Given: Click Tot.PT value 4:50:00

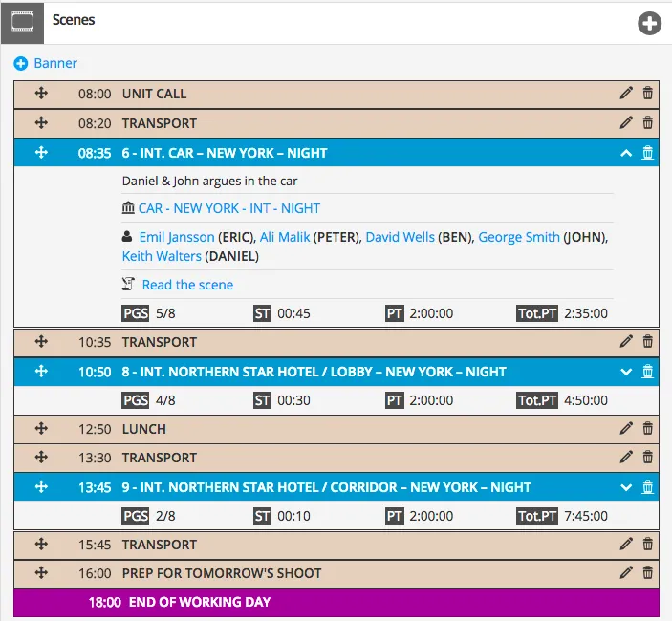Looking at the screenshot, I should [586, 400].
